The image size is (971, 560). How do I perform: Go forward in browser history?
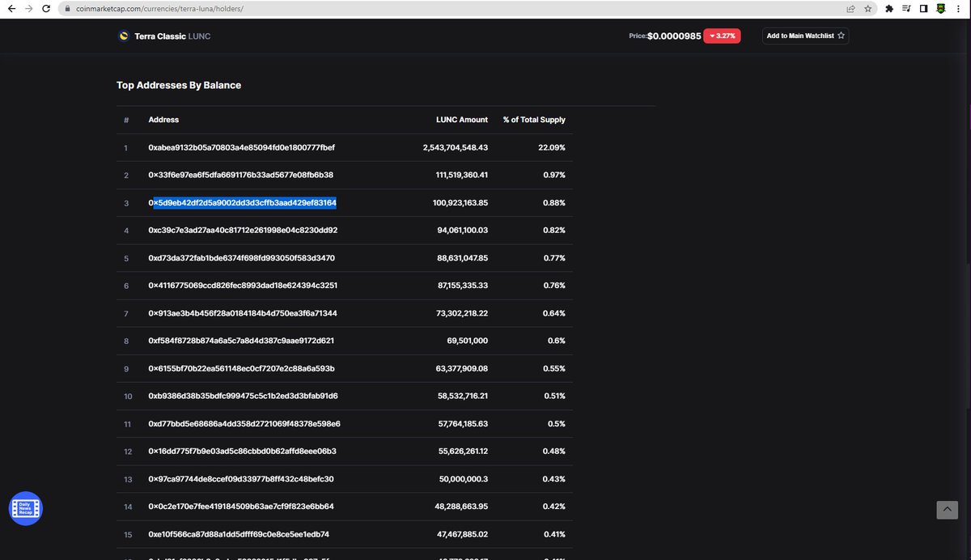[x=28, y=9]
